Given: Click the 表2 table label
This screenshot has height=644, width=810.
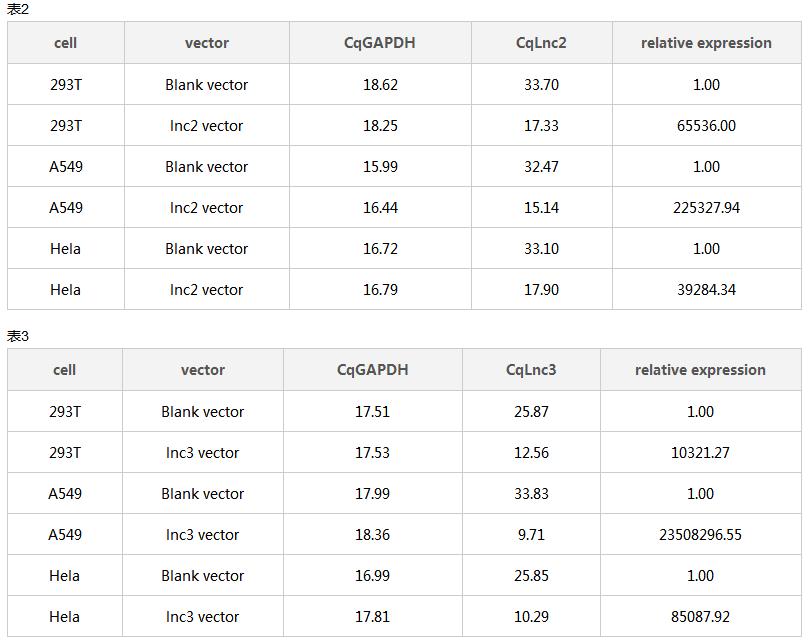Looking at the screenshot, I should point(18,9).
